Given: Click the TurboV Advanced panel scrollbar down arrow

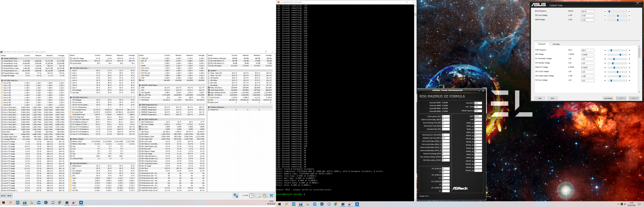Looking at the screenshot, I should point(639,92).
